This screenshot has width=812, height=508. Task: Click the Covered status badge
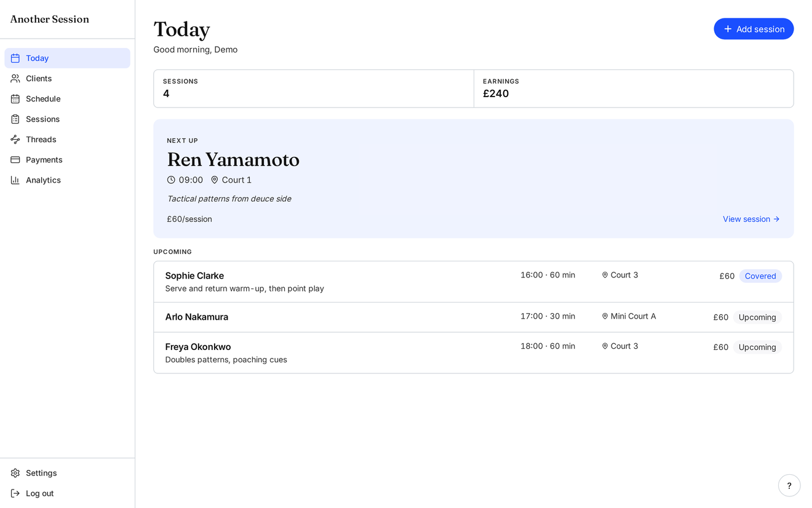pyautogui.click(x=760, y=276)
